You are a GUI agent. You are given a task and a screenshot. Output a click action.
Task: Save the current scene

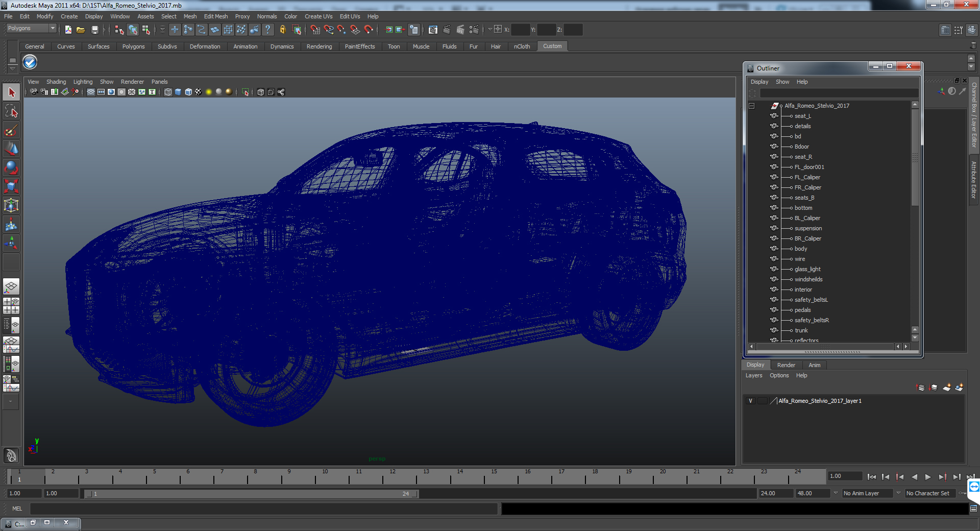tap(94, 30)
